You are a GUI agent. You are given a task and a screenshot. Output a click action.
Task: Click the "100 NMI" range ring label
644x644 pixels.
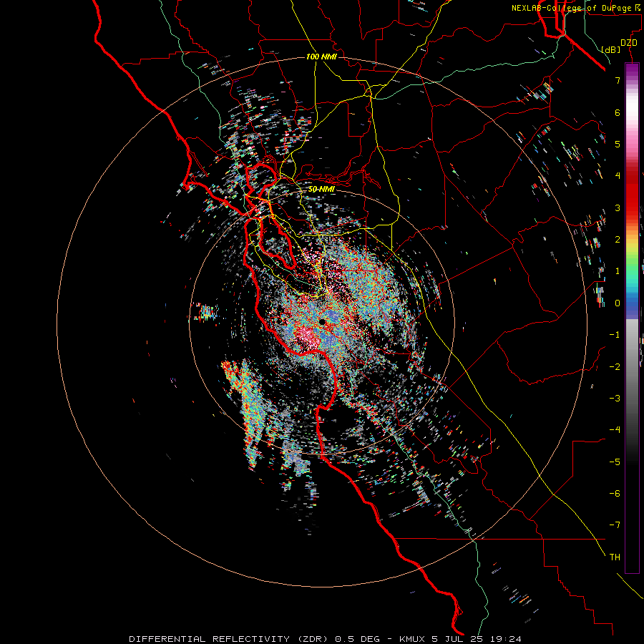click(x=321, y=57)
